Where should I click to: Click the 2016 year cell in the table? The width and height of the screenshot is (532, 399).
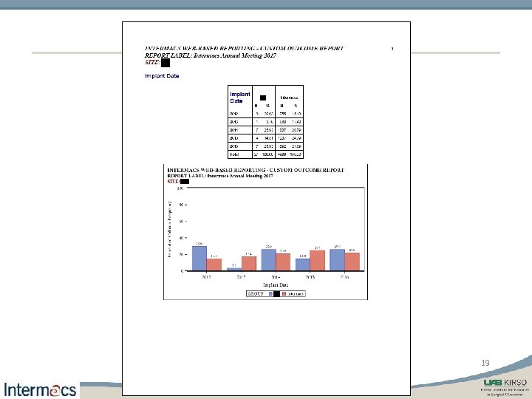coord(233,146)
